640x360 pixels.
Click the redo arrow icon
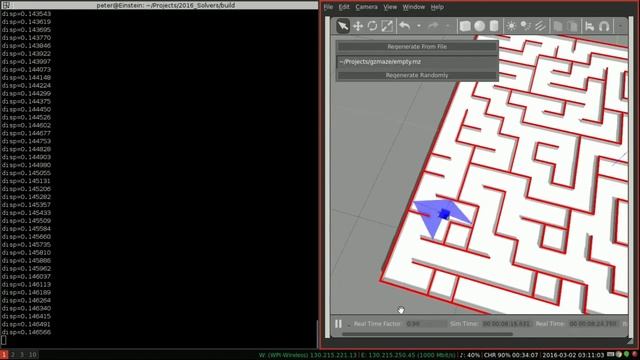tap(433, 26)
